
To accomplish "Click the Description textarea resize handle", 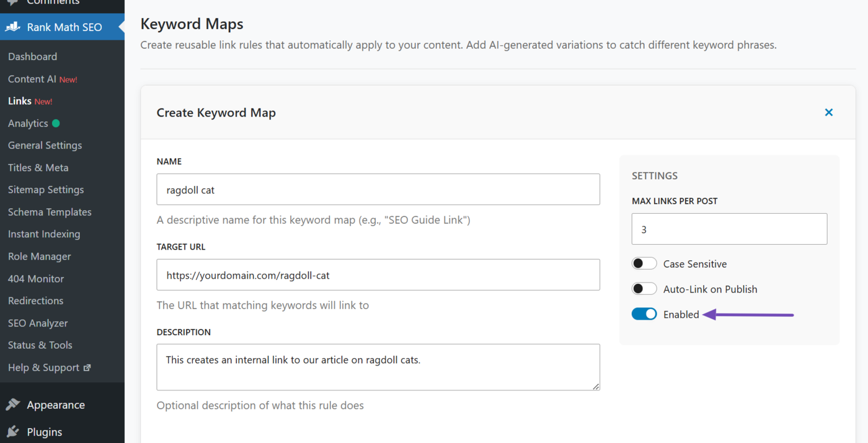I will (596, 387).
